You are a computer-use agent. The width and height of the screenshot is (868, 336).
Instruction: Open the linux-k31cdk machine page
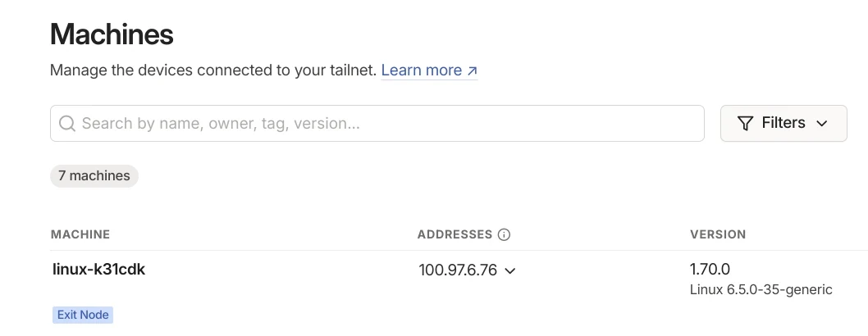[98, 269]
